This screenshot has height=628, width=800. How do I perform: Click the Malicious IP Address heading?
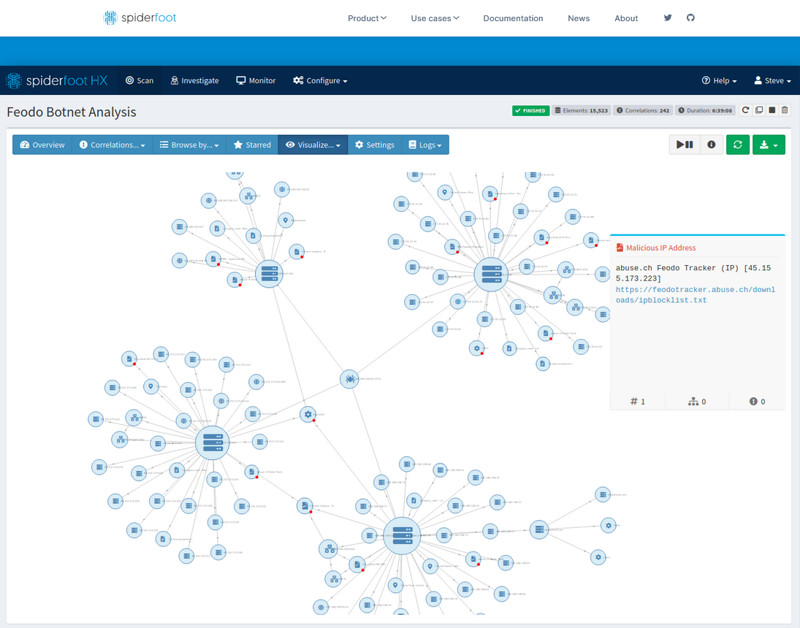click(x=661, y=248)
